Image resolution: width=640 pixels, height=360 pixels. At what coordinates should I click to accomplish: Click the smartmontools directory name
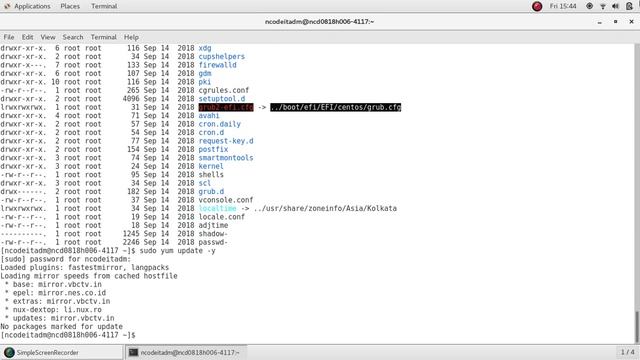[x=226, y=158]
